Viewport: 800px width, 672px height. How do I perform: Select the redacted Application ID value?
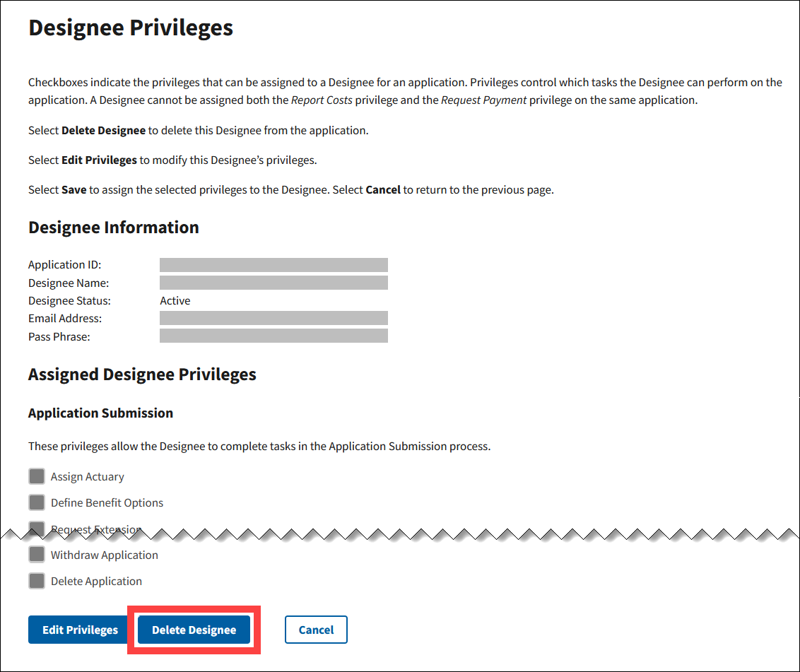pos(273,265)
